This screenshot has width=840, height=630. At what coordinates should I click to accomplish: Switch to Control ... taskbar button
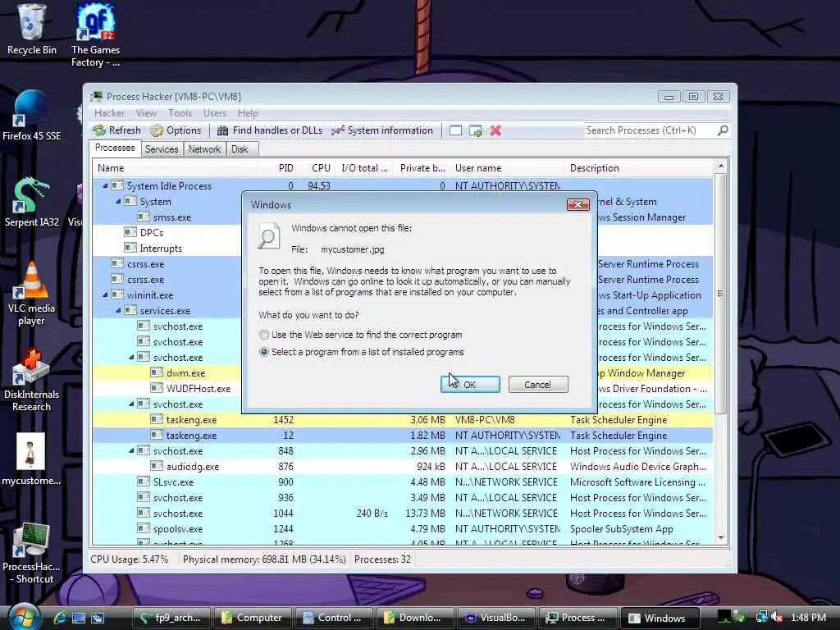(x=333, y=618)
